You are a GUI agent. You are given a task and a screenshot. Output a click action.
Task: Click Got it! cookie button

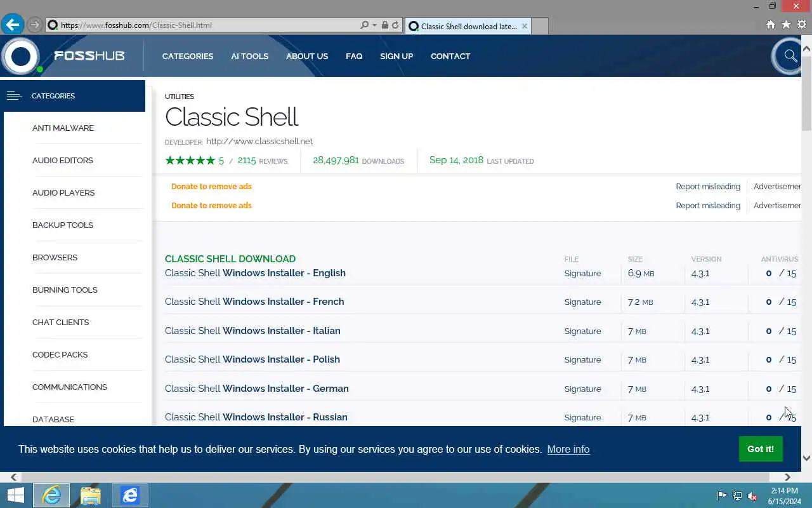[761, 449]
